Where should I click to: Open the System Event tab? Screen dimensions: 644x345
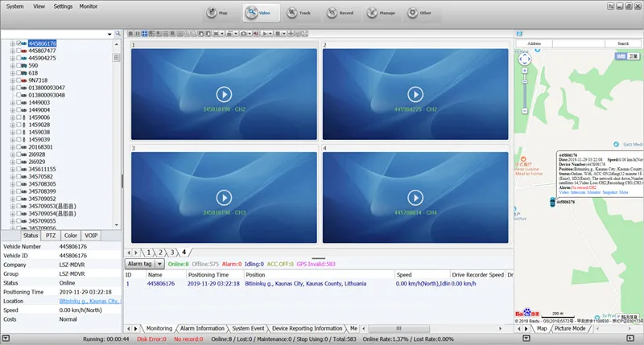(x=248, y=328)
